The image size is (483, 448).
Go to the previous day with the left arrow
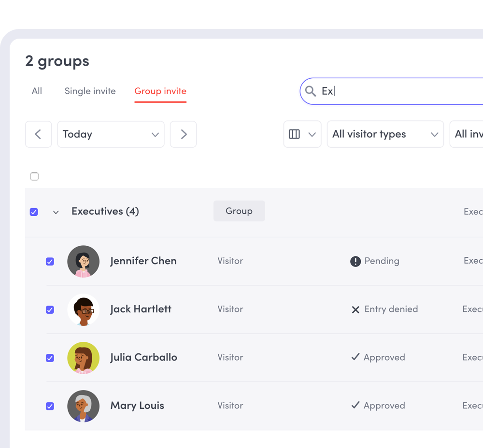(x=38, y=134)
